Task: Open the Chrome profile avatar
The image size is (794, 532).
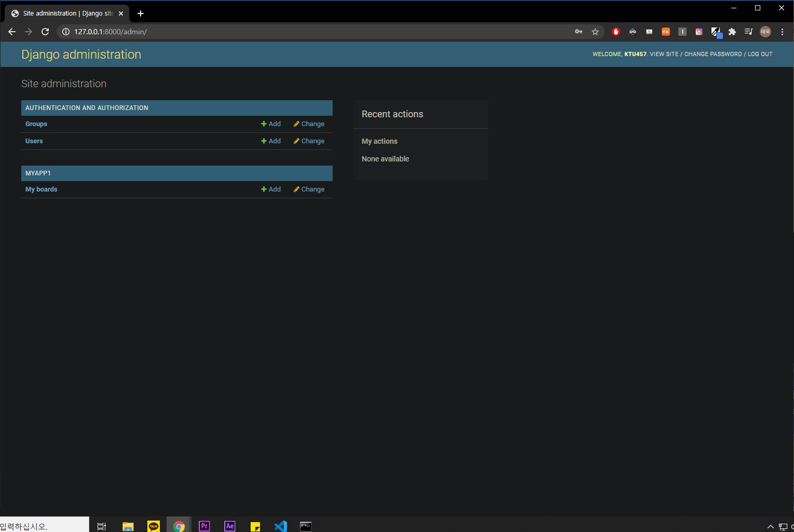Action: [x=765, y=32]
